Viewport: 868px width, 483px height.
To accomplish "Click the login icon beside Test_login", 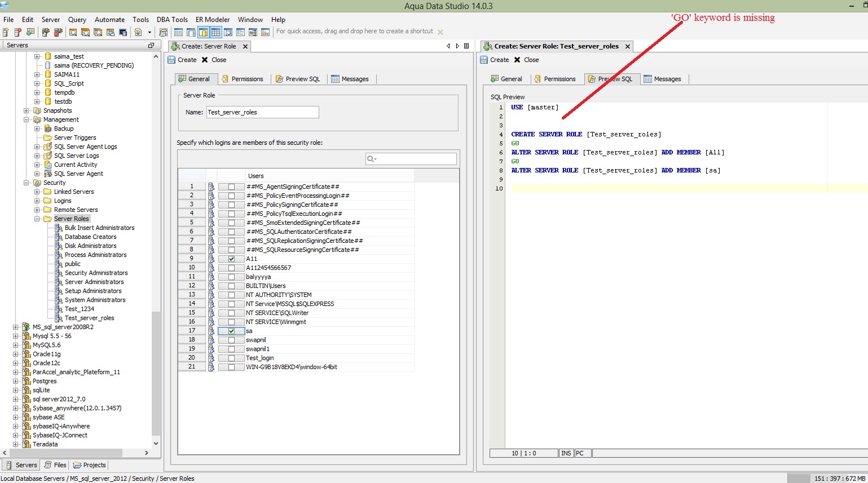I will click(x=211, y=358).
